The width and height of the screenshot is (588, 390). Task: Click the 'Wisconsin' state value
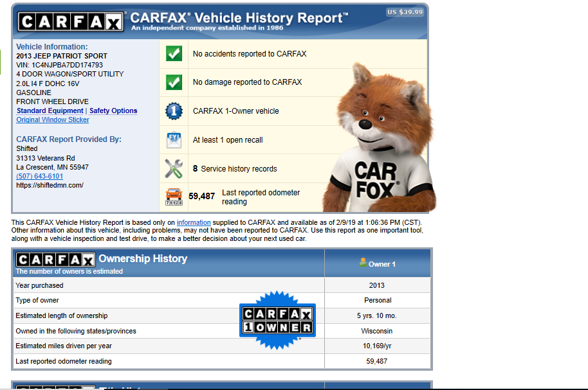377,331
